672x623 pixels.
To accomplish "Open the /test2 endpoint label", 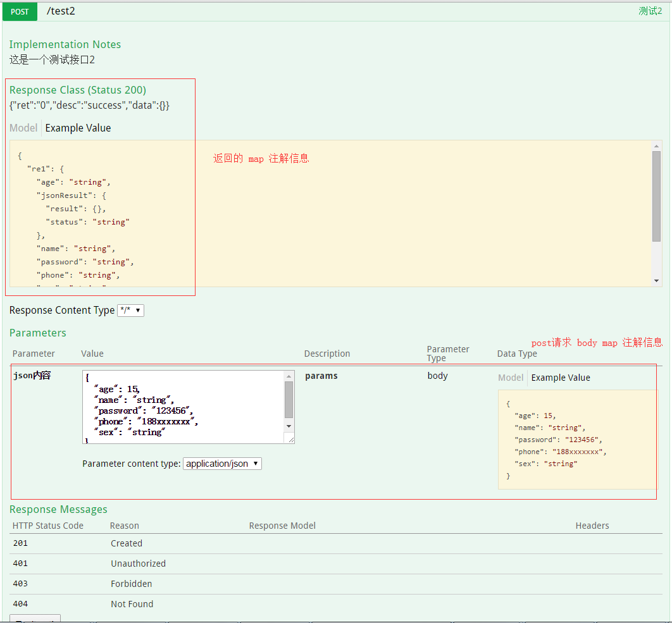I will coord(61,11).
